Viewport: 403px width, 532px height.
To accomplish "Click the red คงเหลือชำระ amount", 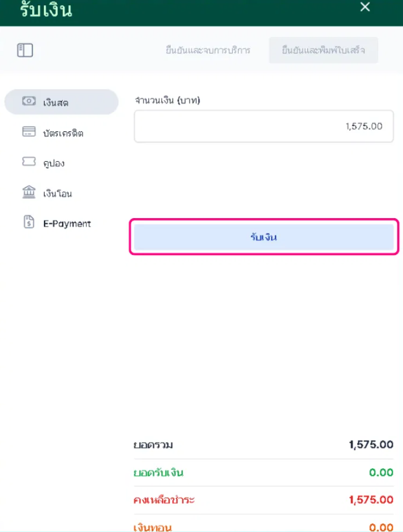I will 371,500.
